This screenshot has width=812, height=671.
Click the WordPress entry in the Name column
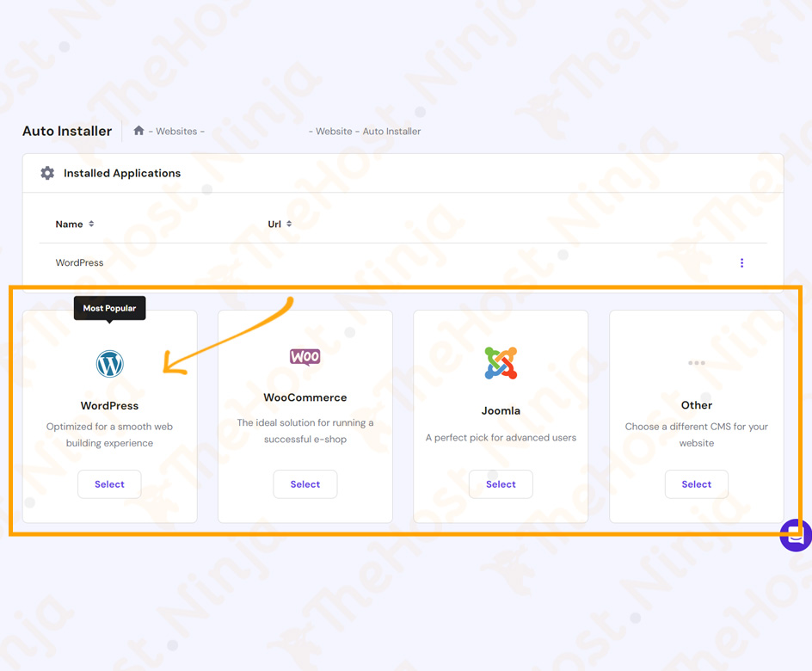[x=79, y=262]
